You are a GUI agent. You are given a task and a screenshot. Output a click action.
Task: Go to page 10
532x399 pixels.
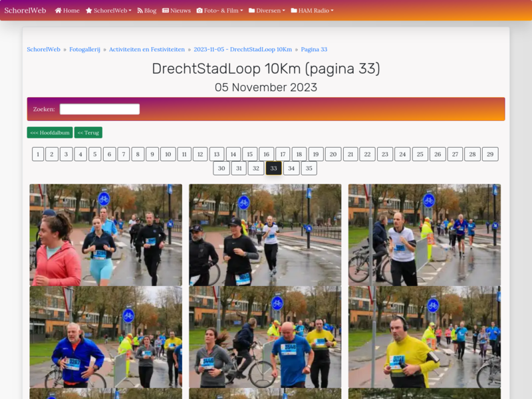168,154
